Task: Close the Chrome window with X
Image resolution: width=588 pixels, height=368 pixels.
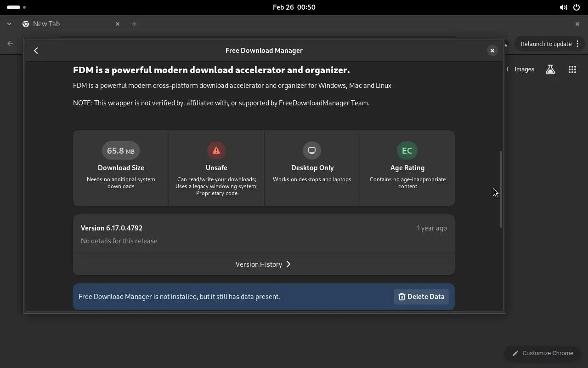Action: pyautogui.click(x=577, y=24)
